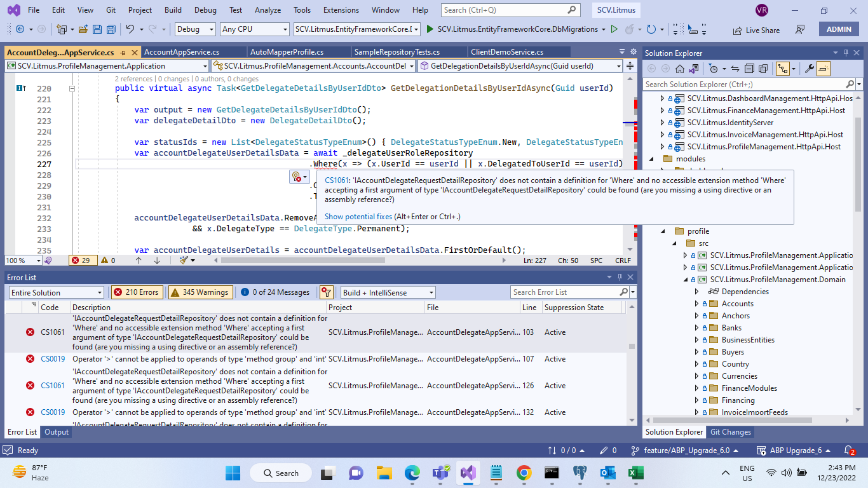Open the Debug configuration dropdown
868x488 pixels.
click(195, 29)
